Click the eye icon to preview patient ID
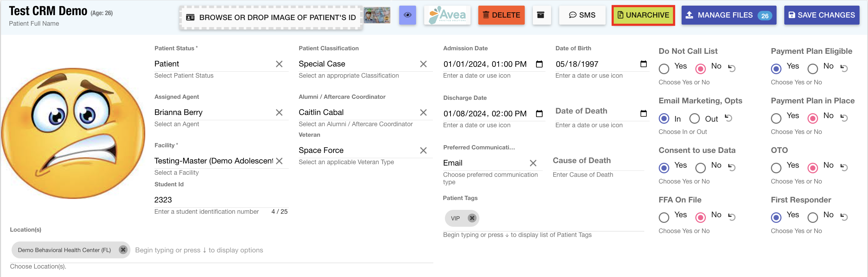 pyautogui.click(x=407, y=15)
